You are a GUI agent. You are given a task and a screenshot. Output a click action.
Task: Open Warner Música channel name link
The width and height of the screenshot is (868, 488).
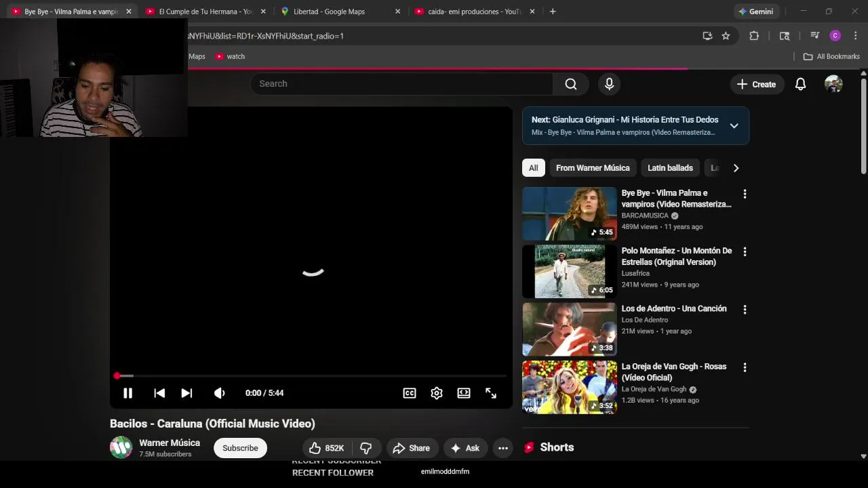(x=170, y=443)
